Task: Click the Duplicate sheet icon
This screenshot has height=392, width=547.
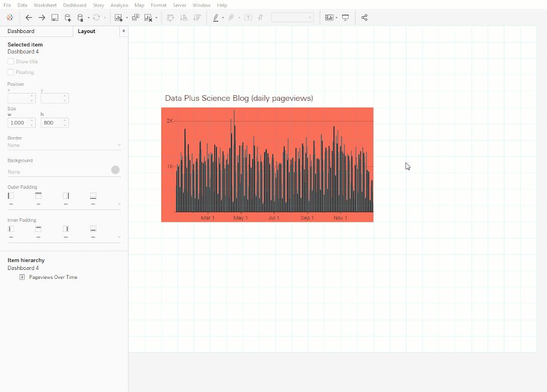Action: coord(135,17)
